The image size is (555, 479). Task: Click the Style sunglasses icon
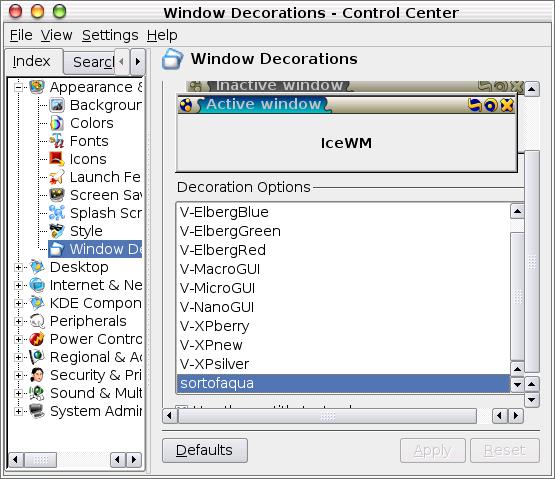pos(57,231)
